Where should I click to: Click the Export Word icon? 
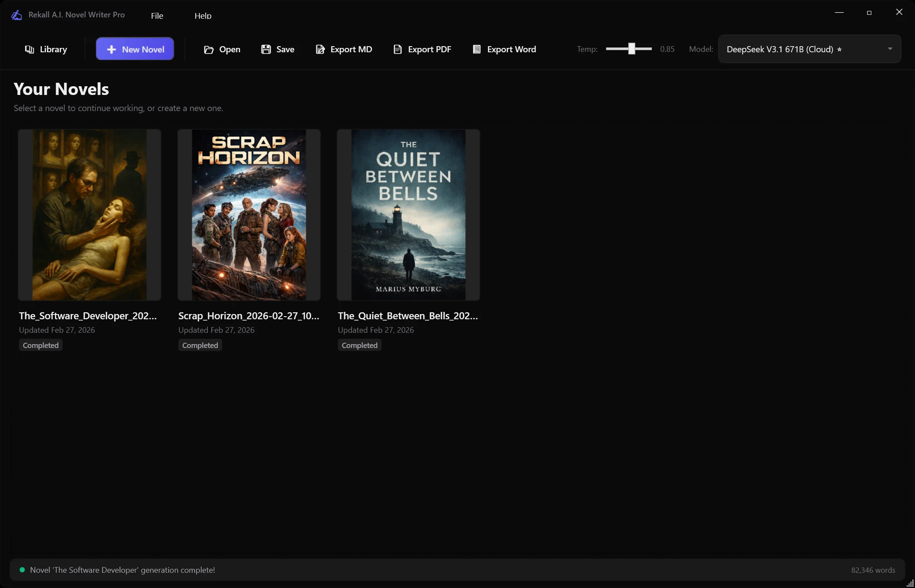(x=477, y=49)
